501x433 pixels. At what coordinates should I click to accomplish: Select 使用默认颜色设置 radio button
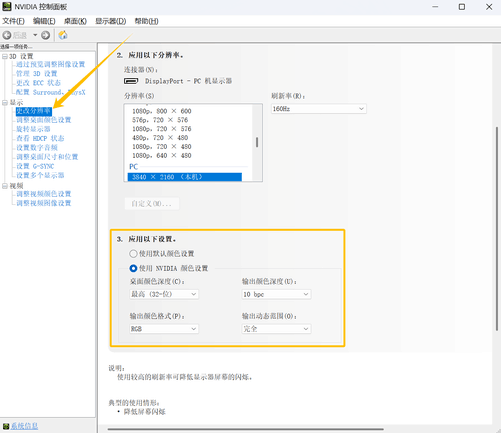click(x=133, y=254)
